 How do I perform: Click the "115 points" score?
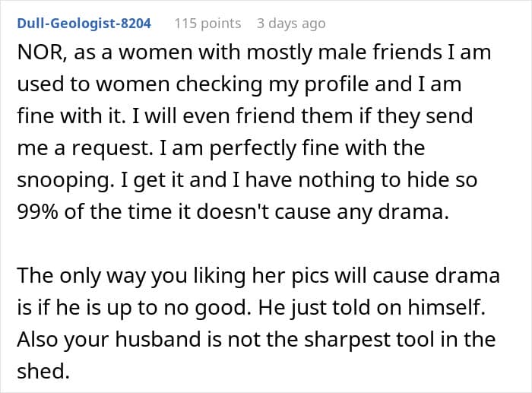click(207, 24)
